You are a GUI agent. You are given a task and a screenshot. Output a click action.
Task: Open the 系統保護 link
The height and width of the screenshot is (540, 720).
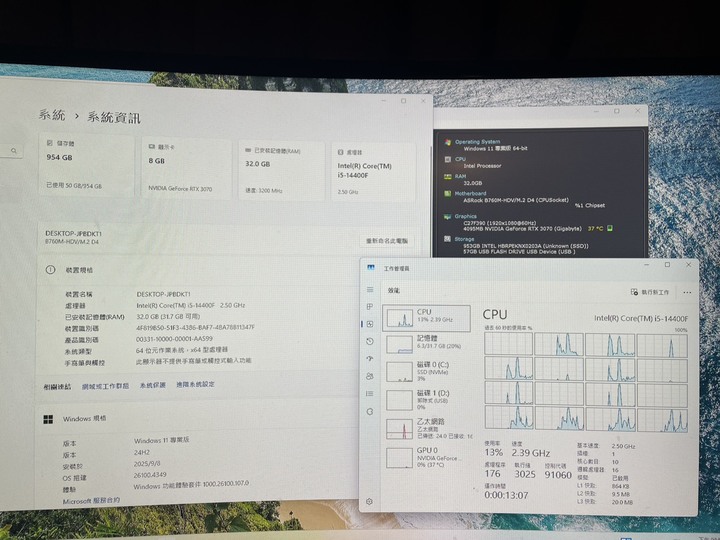[x=152, y=385]
